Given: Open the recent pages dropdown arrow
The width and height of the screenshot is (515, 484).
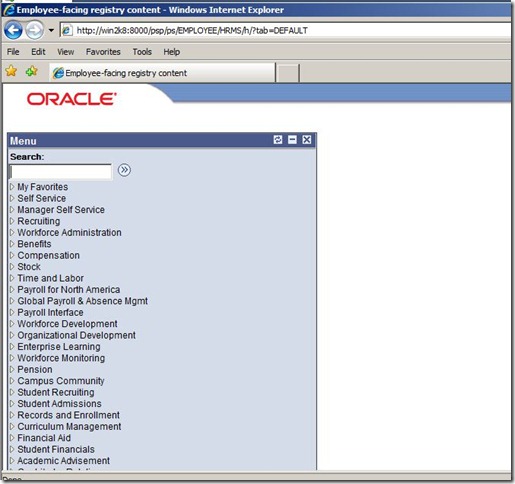Looking at the screenshot, I should tap(51, 30).
